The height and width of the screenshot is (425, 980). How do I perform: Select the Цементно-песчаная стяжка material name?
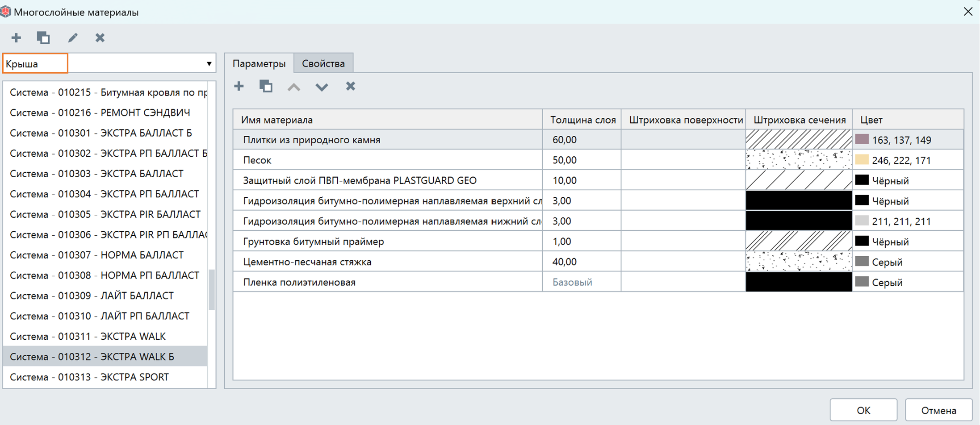tap(388, 262)
